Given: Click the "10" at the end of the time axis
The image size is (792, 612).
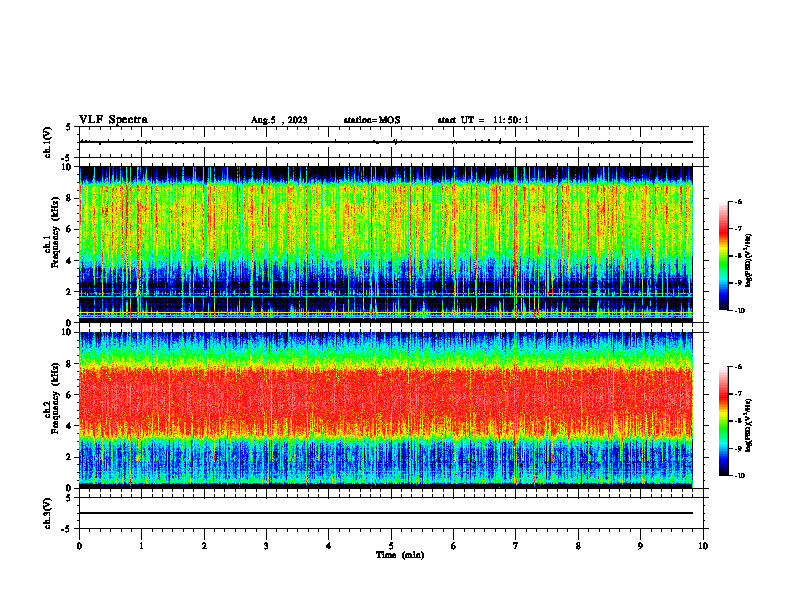Looking at the screenshot, I should (703, 546).
